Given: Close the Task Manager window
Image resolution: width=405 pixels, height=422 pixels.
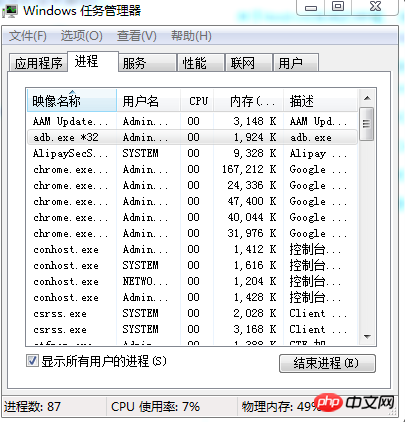Looking at the screenshot, I should (x=375, y=7).
